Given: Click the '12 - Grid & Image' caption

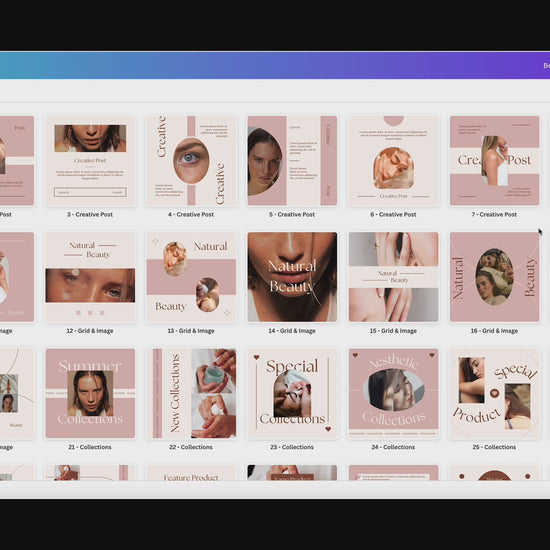Looking at the screenshot, I should pos(90,331).
